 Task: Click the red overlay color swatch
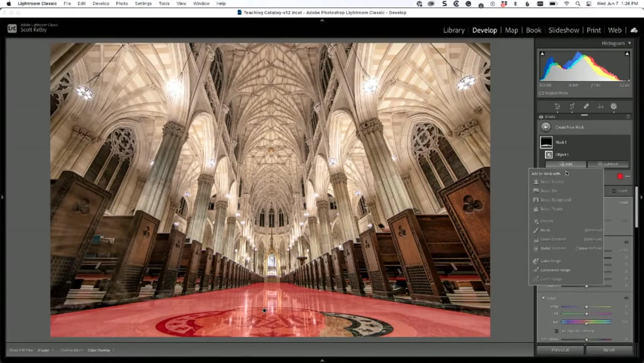point(620,177)
